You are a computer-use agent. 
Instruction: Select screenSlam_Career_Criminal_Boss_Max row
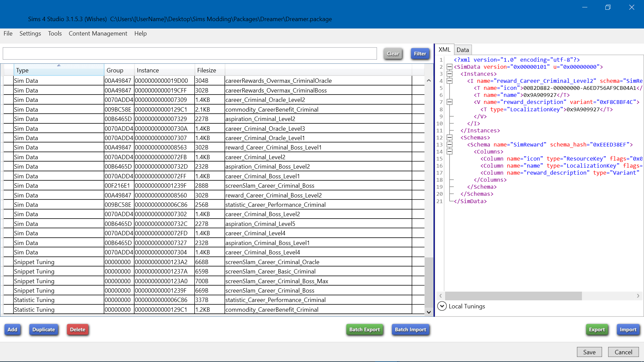214,281
